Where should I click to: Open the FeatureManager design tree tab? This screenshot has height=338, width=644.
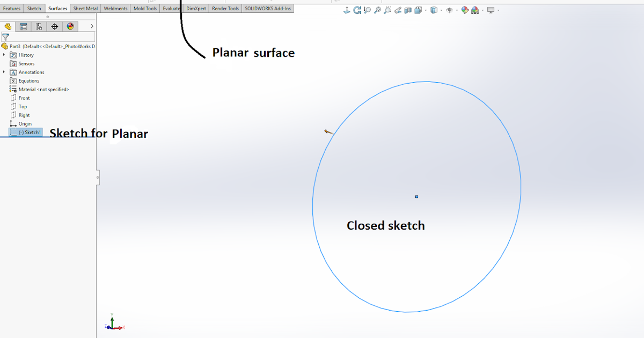pos(8,26)
